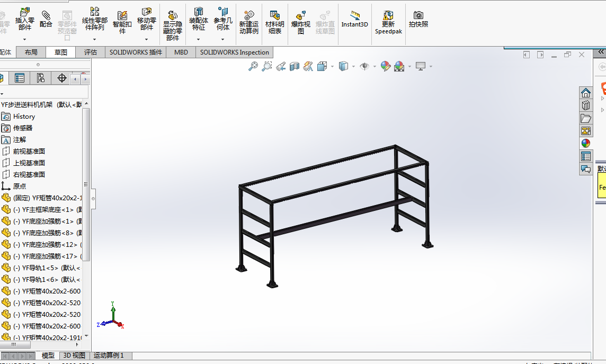
Task: Select the Mate (配合) paperclip tool
Action: (x=46, y=19)
